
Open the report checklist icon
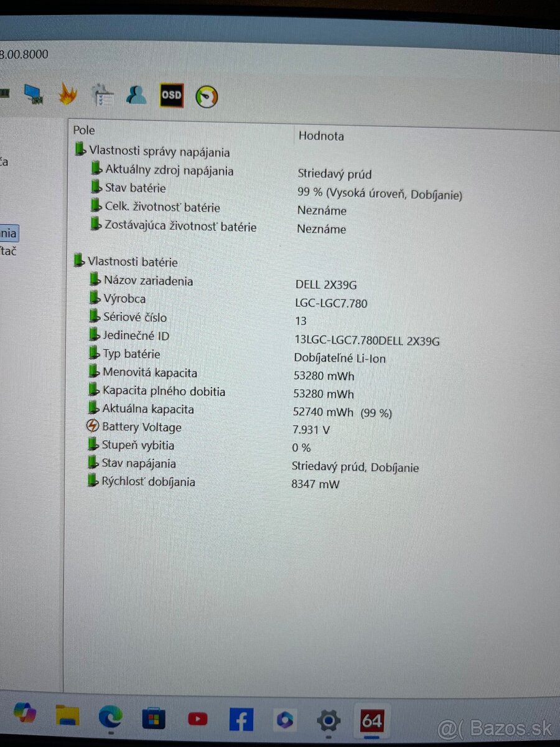click(103, 94)
